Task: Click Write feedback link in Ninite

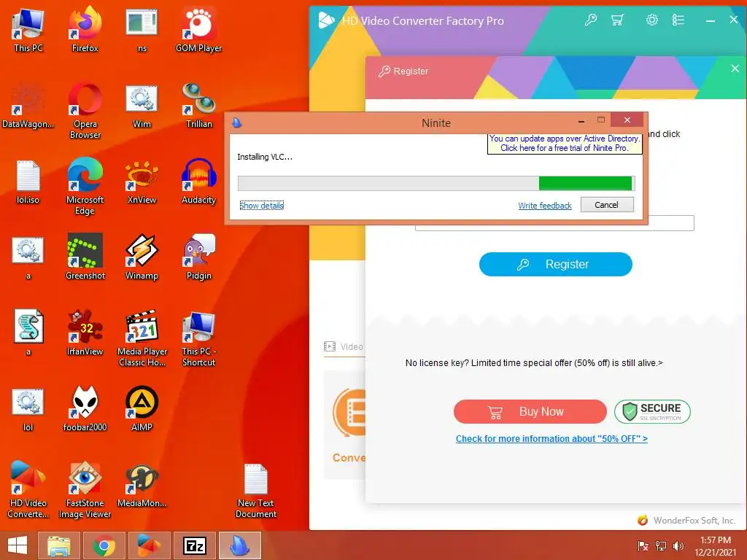Action: click(545, 205)
